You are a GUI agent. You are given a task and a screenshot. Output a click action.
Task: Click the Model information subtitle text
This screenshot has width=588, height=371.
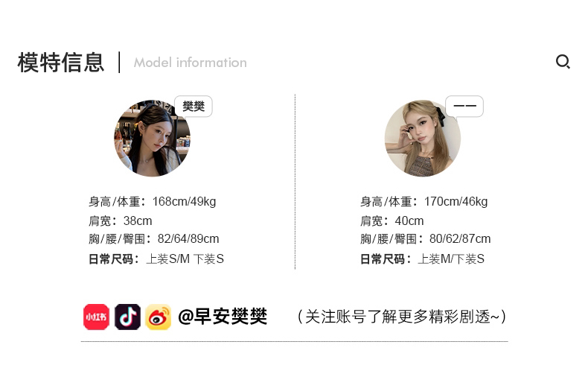[x=190, y=63]
